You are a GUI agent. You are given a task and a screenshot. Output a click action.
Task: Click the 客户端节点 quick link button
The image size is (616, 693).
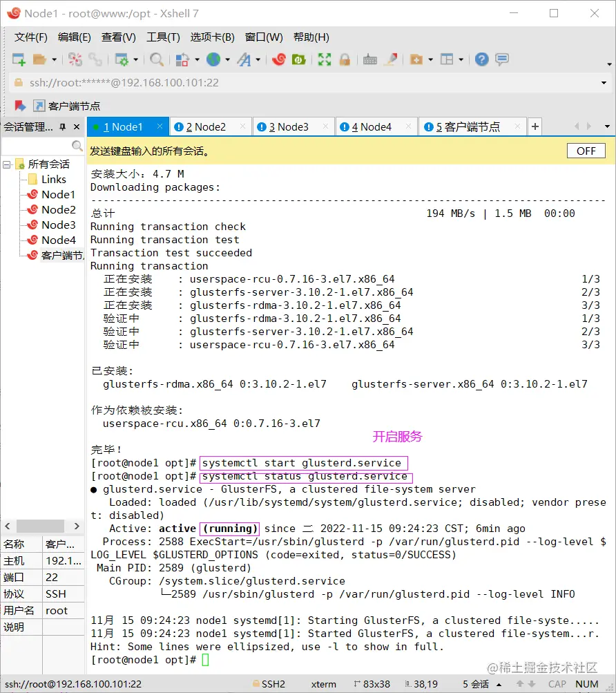click(x=67, y=106)
